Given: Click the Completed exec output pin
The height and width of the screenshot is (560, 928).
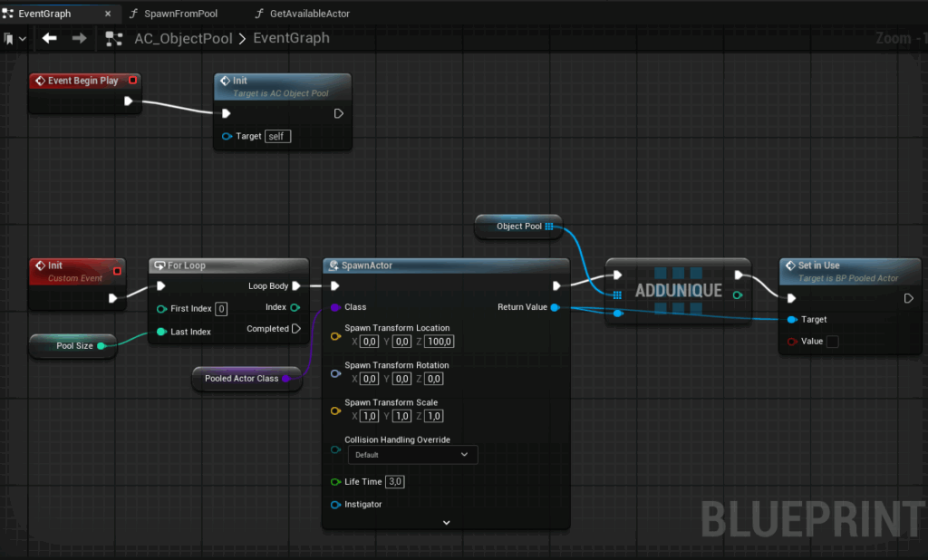Looking at the screenshot, I should tap(296, 329).
